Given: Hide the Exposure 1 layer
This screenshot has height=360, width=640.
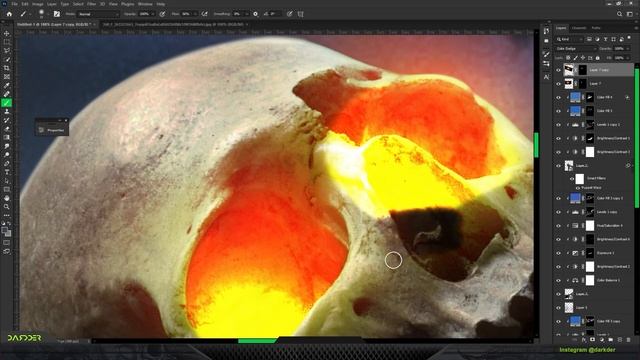Looking at the screenshot, I should click(558, 253).
